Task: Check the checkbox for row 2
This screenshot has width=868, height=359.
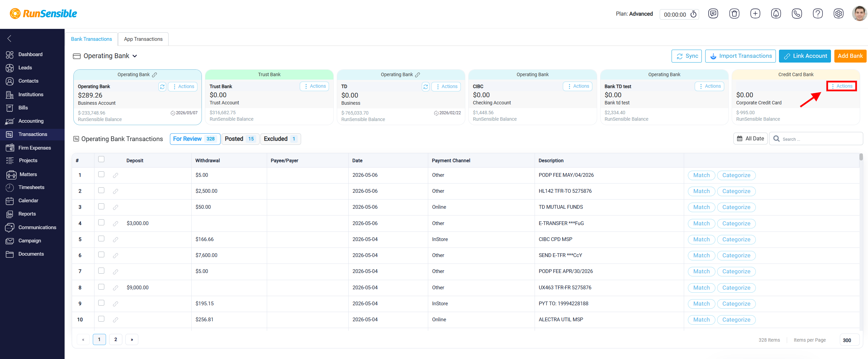Action: (101, 190)
